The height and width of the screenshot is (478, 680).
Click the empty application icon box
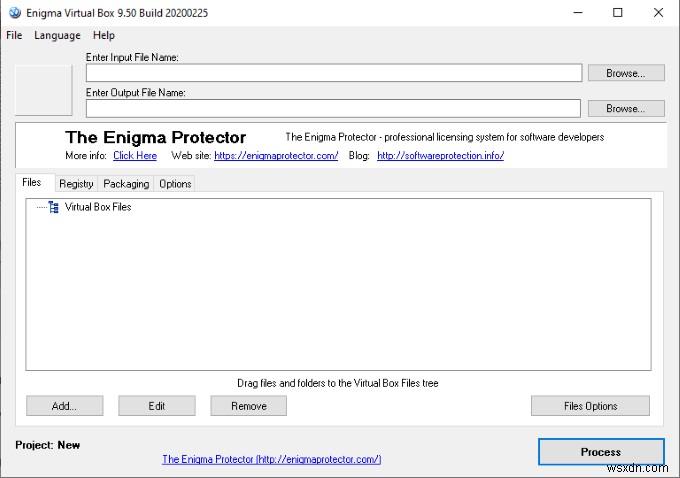pos(44,91)
